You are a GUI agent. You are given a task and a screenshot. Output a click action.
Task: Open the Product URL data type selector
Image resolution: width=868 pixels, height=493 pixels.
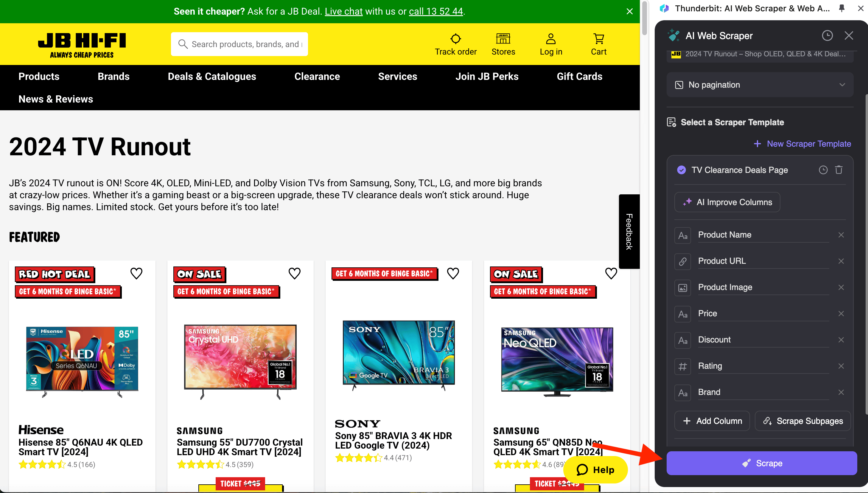[x=683, y=261]
